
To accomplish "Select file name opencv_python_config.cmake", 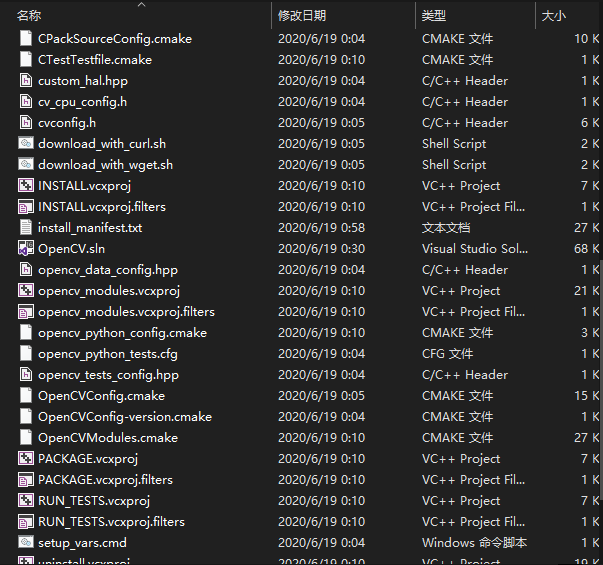I will (122, 333).
